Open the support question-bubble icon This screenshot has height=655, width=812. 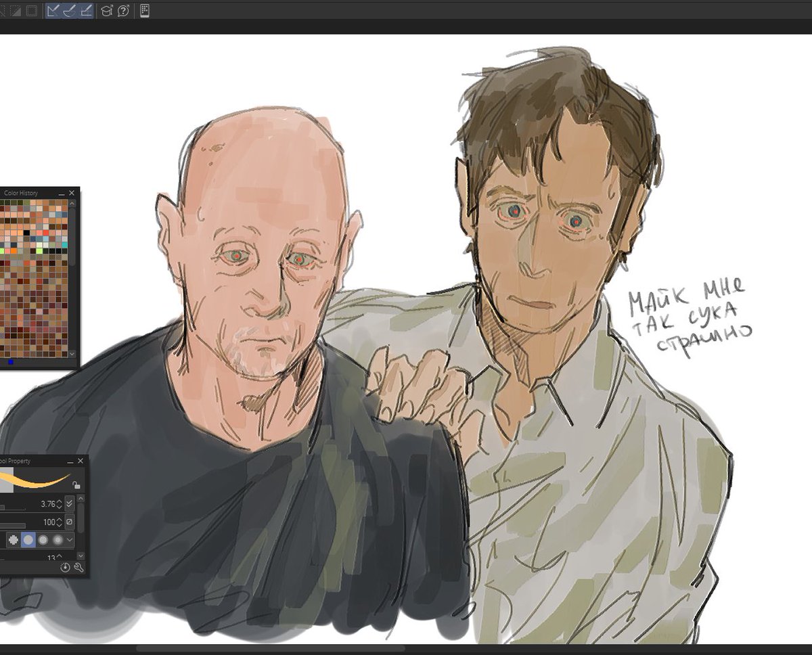pyautogui.click(x=123, y=11)
